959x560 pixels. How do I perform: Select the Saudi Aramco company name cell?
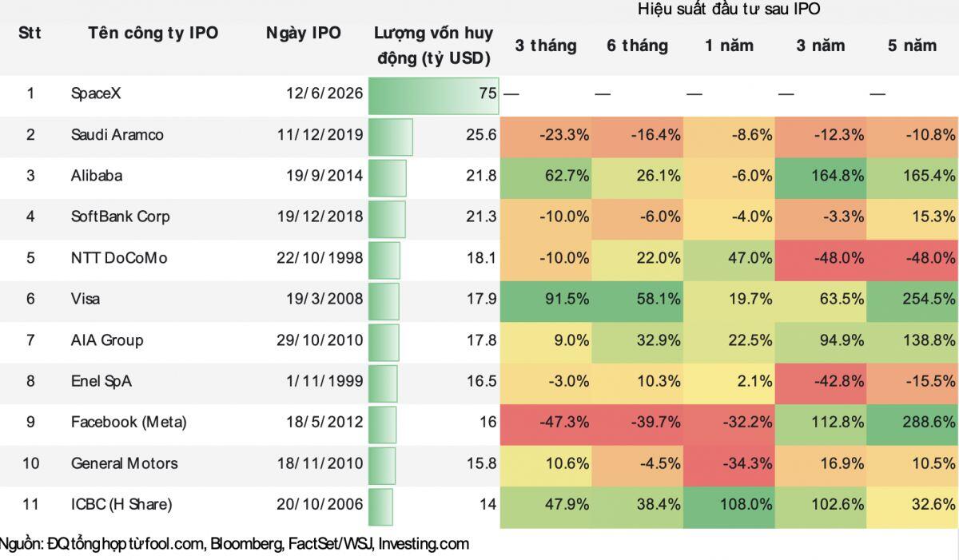click(117, 135)
